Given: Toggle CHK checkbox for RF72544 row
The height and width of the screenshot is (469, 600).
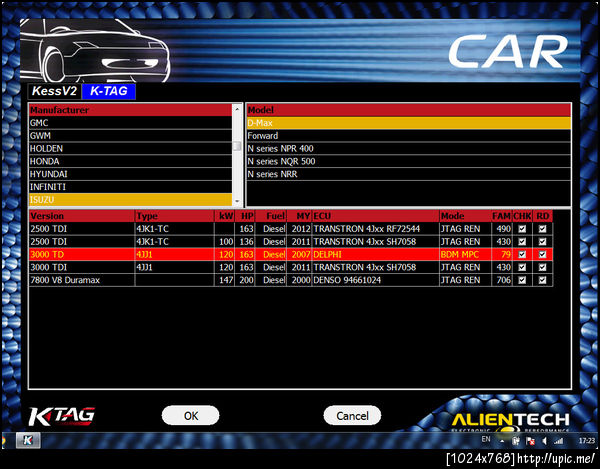Looking at the screenshot, I should coord(522,229).
